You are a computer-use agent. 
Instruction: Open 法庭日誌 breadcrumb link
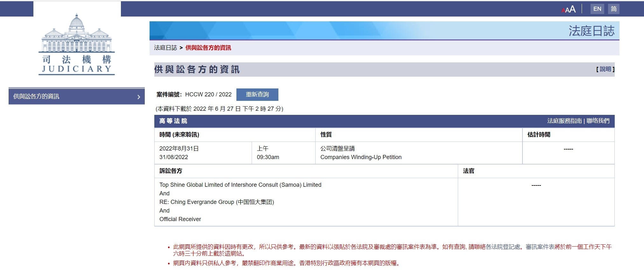click(x=165, y=48)
